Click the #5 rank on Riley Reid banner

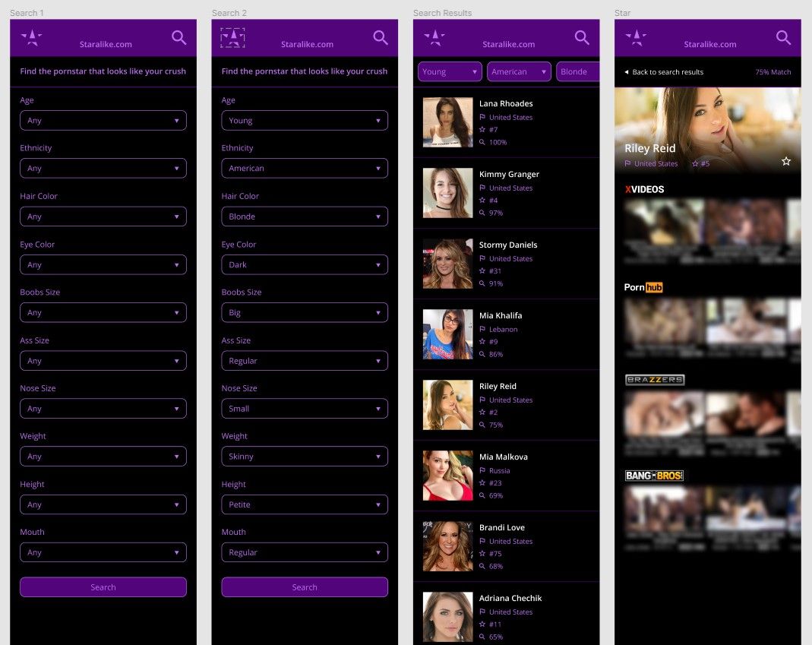[x=705, y=163]
